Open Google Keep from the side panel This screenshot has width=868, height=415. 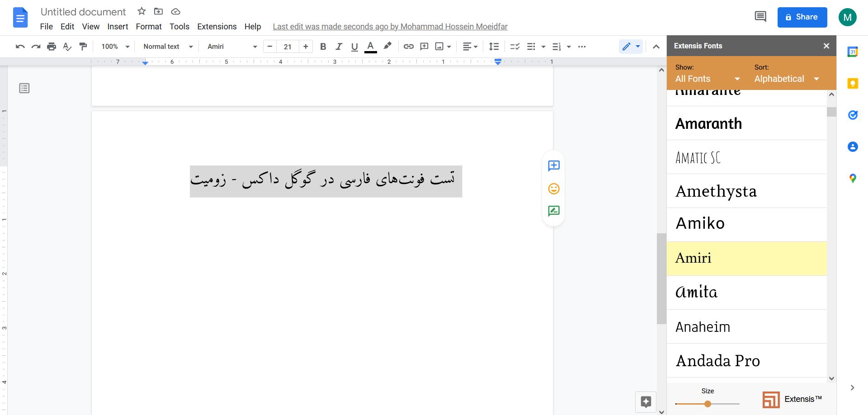click(853, 83)
